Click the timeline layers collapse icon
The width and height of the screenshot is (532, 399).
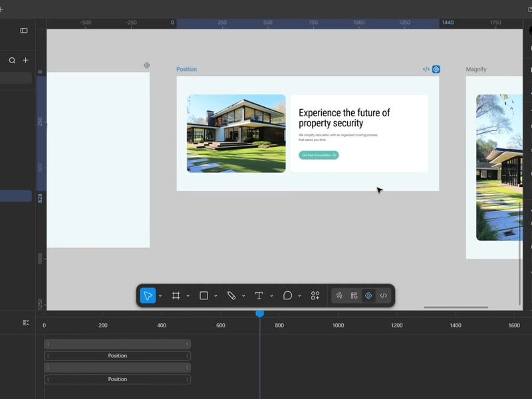pyautogui.click(x=26, y=323)
